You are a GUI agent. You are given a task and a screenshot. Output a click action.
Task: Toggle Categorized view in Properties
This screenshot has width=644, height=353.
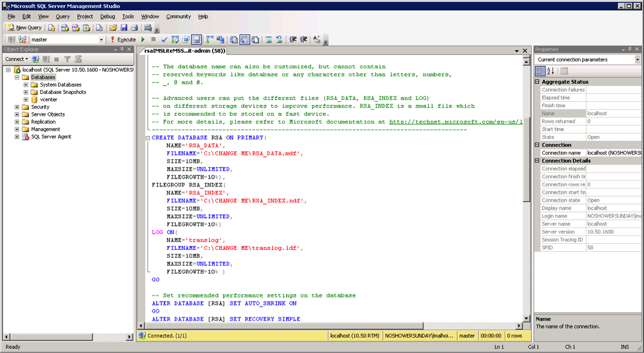coord(540,71)
